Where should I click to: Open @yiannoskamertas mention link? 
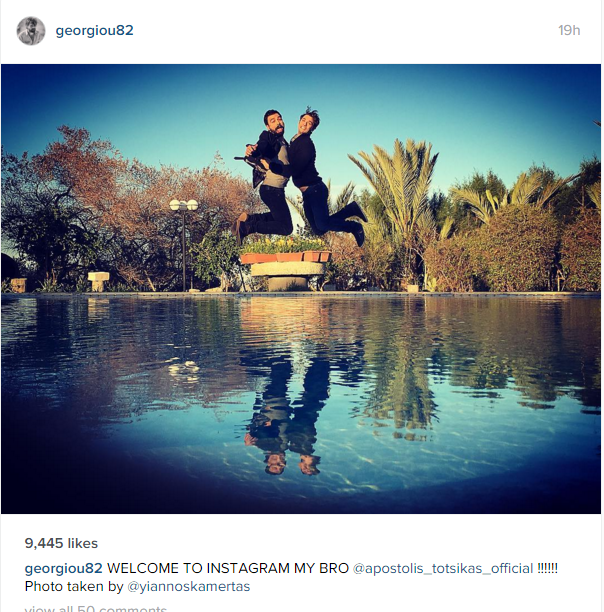coord(189,587)
